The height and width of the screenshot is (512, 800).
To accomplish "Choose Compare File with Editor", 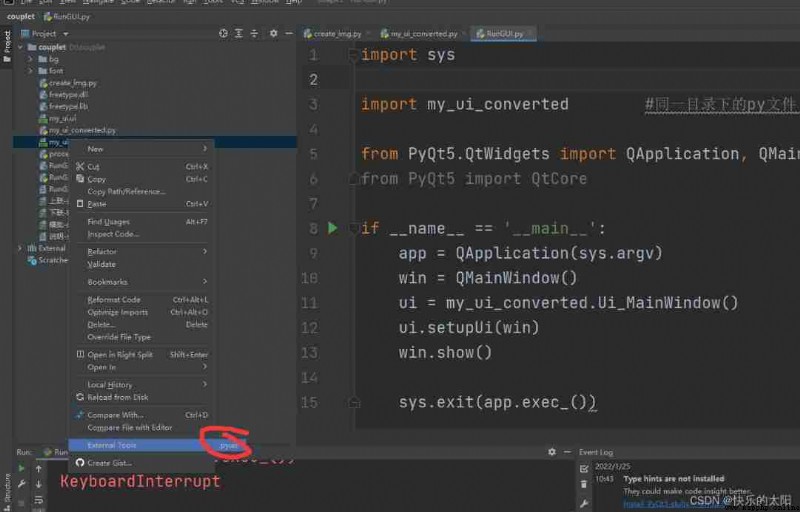I will click(141, 427).
